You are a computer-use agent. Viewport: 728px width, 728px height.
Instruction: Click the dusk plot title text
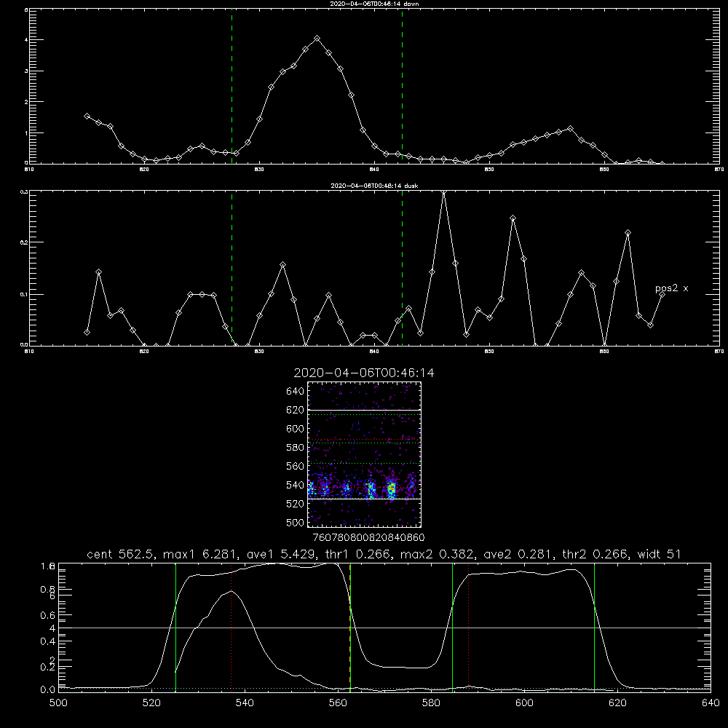tap(374, 186)
